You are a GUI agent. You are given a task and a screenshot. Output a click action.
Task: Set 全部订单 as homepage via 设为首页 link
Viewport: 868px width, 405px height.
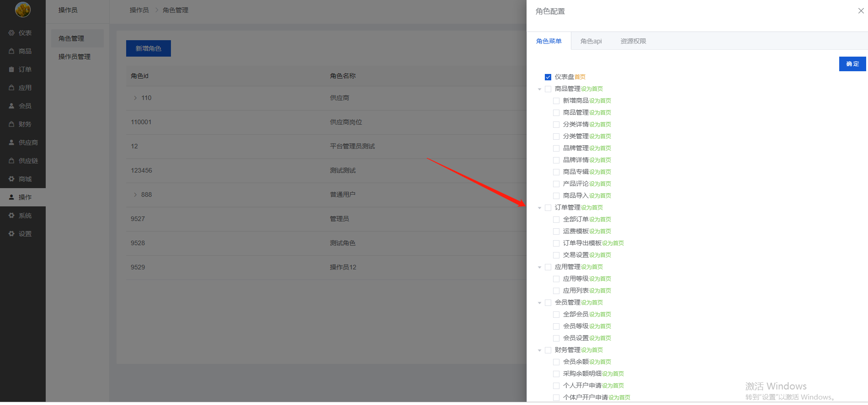(600, 220)
